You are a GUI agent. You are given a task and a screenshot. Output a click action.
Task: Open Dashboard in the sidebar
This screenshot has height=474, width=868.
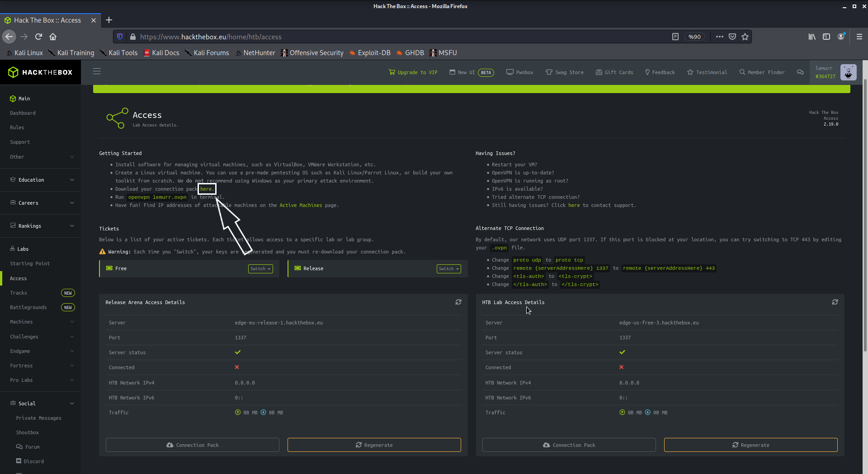pos(23,113)
